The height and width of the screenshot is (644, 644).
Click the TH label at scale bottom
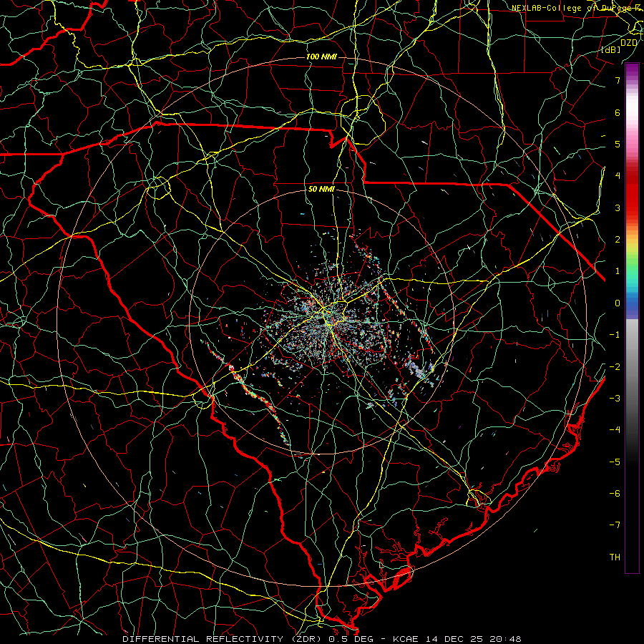(x=615, y=557)
